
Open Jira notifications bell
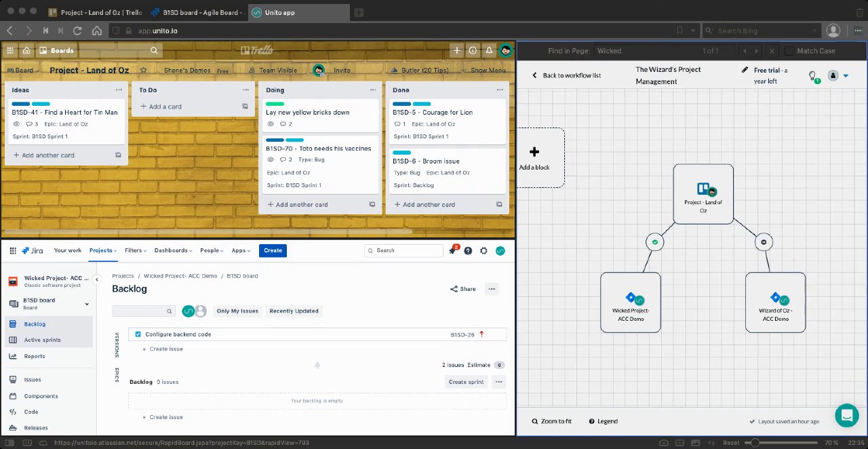(452, 251)
